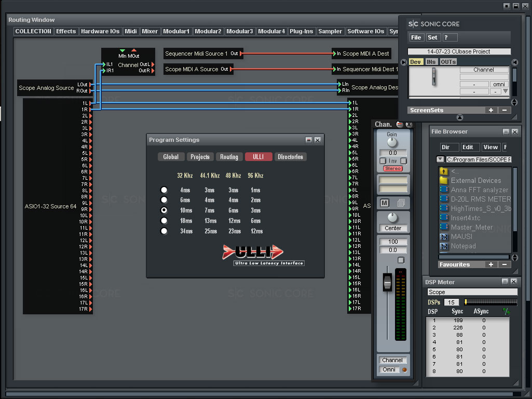The image size is (532, 399).
Task: Select the MAUSI entry icon
Action: (443, 237)
